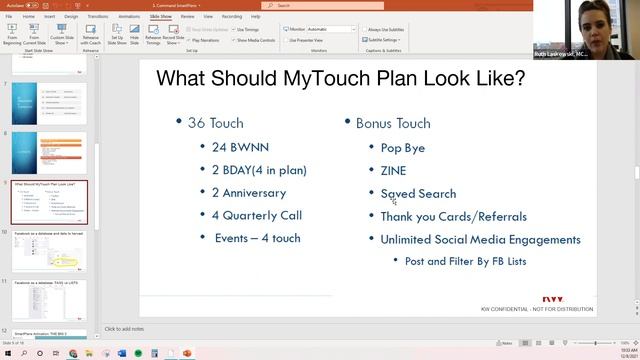Toggle the AutoSave switch
The image size is (640, 360).
click(x=32, y=6)
